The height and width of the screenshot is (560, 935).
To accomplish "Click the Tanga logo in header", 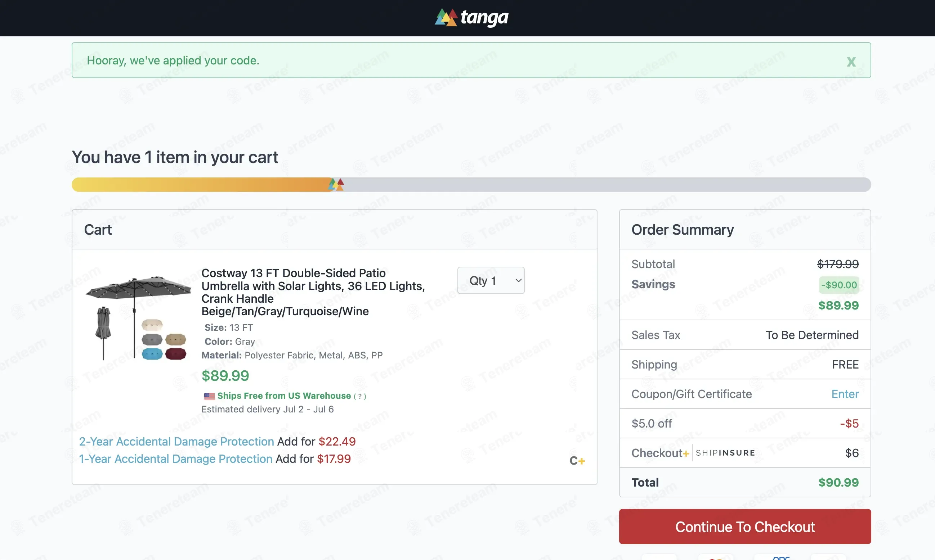I will [471, 17].
